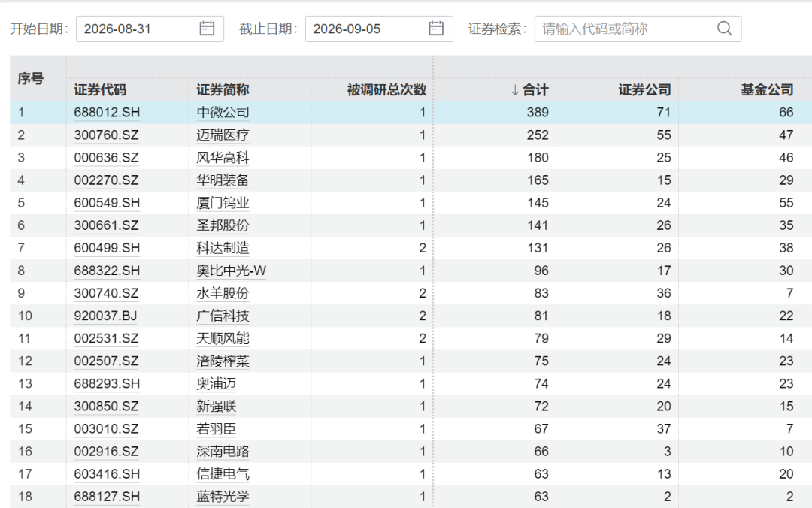Open the 奥浦迈 stock name link
This screenshot has height=508, width=812.
tap(216, 384)
